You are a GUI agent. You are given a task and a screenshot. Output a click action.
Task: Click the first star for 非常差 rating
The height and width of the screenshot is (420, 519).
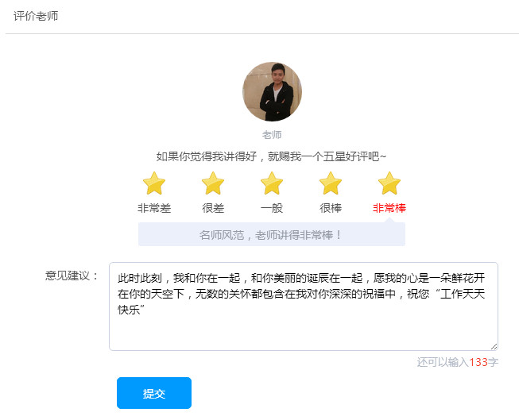click(154, 184)
